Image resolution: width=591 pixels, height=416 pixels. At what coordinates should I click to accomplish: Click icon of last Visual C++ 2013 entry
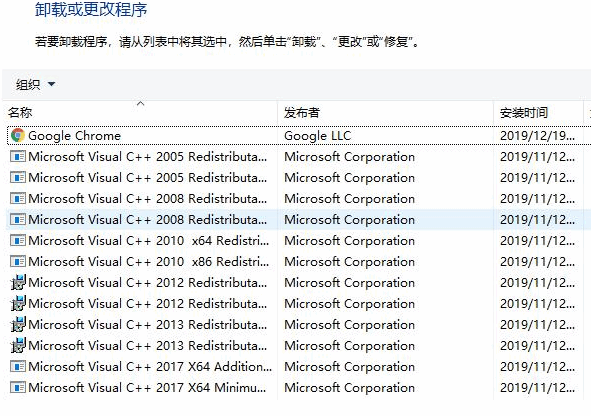click(x=18, y=345)
